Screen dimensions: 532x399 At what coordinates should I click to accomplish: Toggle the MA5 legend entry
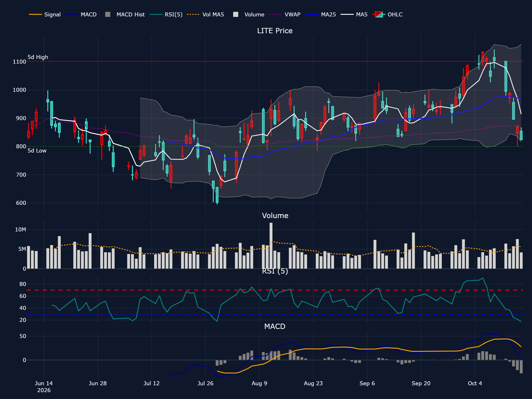click(x=354, y=14)
